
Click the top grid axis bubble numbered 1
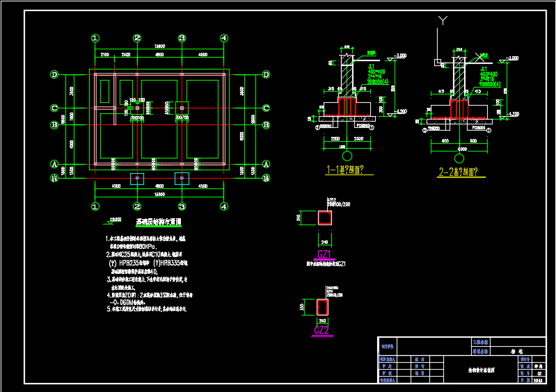tap(95, 38)
